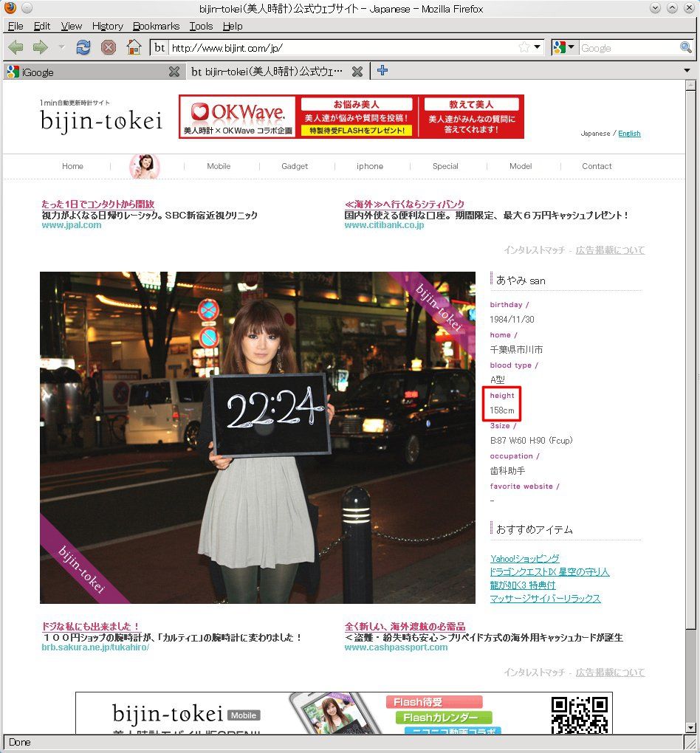Screen dimensions: 700x753
Task: Open the www.cashpassport.com ad link
Action: tap(396, 647)
